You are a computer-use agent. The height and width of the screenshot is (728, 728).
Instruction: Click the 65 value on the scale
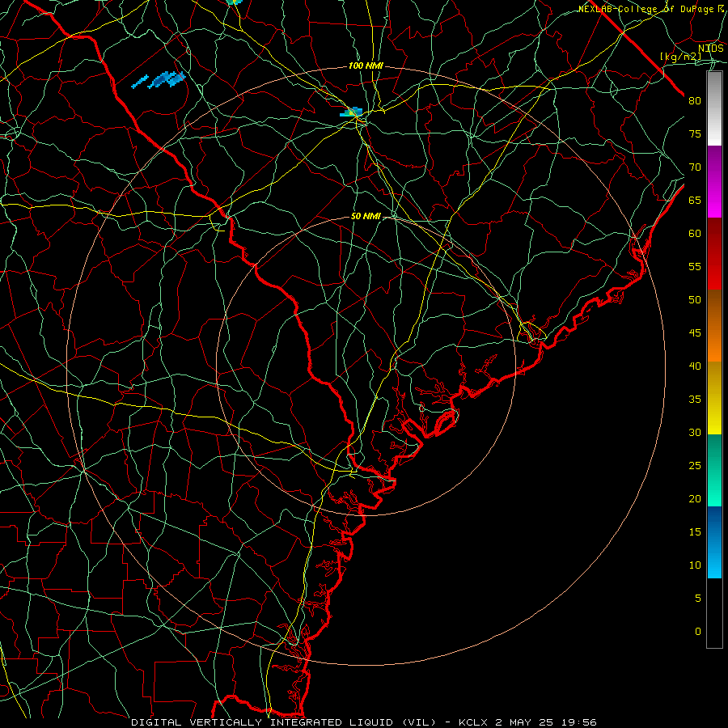[695, 200]
